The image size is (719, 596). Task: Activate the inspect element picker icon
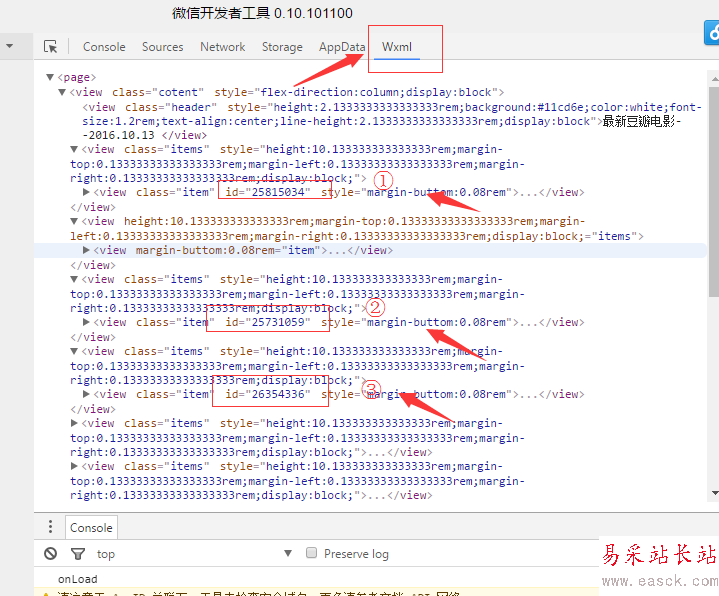pyautogui.click(x=50, y=47)
